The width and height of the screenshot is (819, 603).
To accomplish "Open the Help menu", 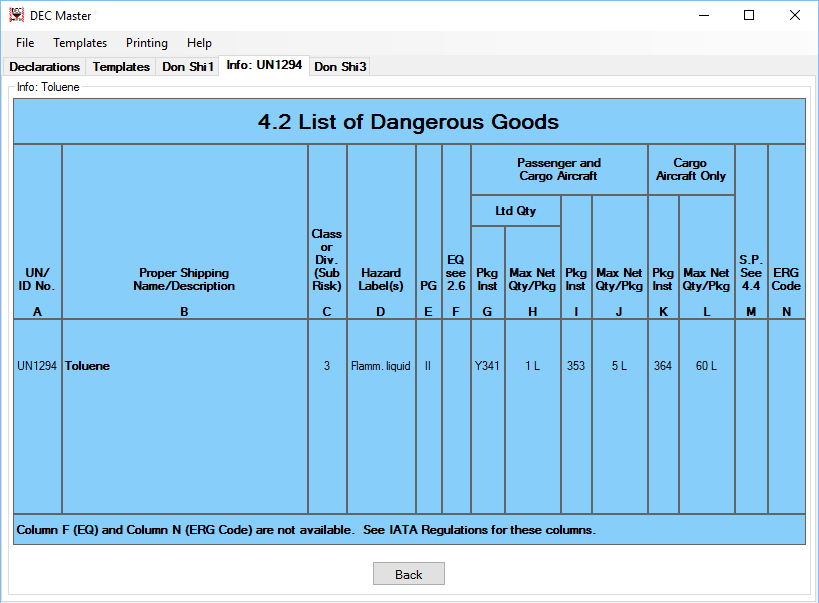I will (x=199, y=43).
